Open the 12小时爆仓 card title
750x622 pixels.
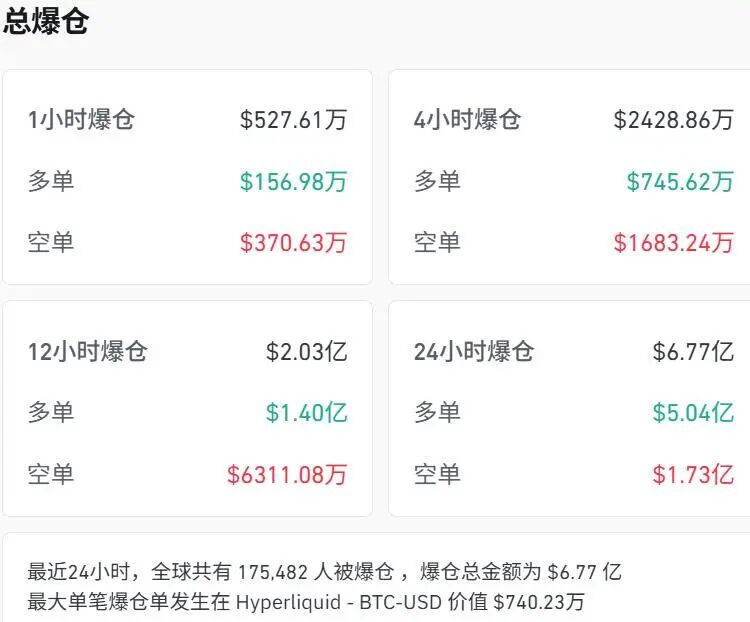[87, 351]
